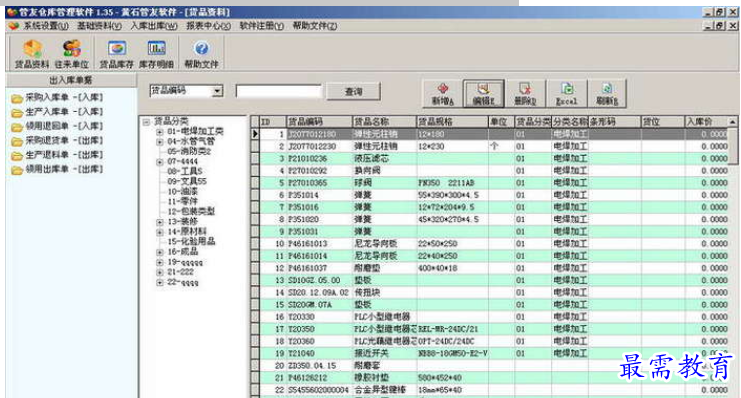This screenshot has width=741, height=398.
Task: Select the row with code J2077012230
Action: pyautogui.click(x=493, y=147)
